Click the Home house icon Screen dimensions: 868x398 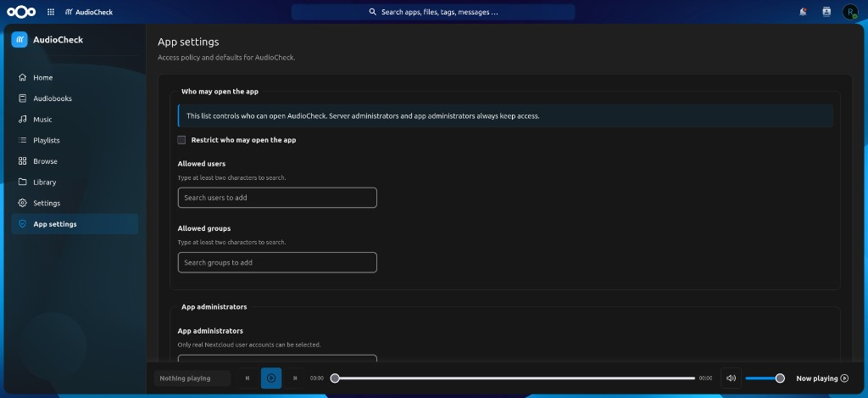(x=23, y=77)
